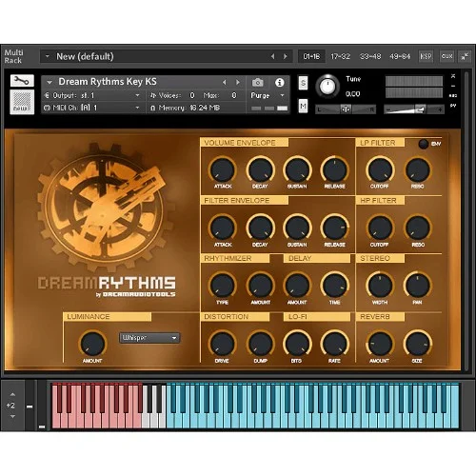Click the Delay AMOUNT knob
Viewport: 476px width, 476px height.
tap(297, 286)
